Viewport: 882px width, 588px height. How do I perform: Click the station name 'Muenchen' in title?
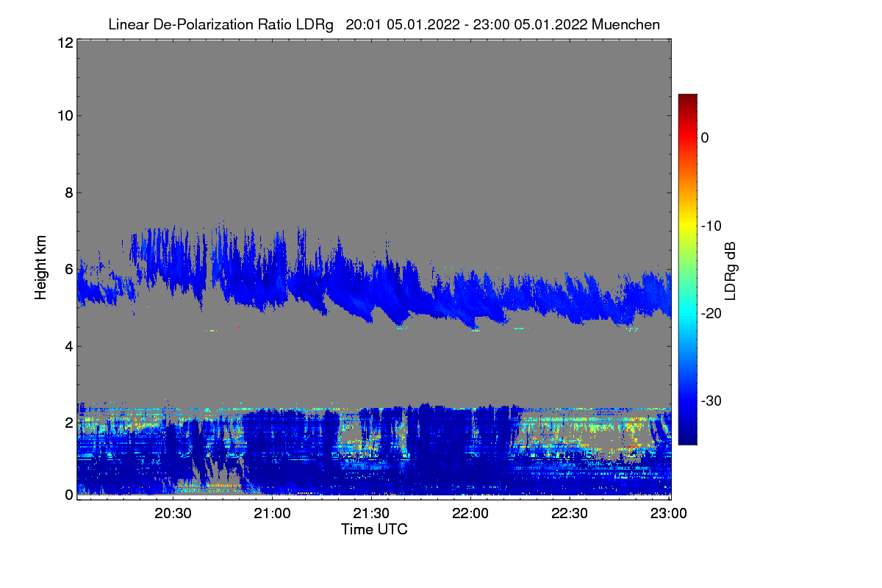tap(625, 24)
